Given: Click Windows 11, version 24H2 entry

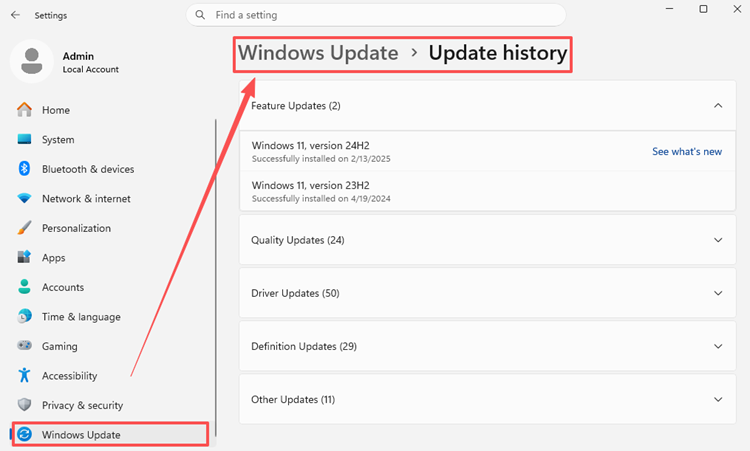Looking at the screenshot, I should coord(487,151).
